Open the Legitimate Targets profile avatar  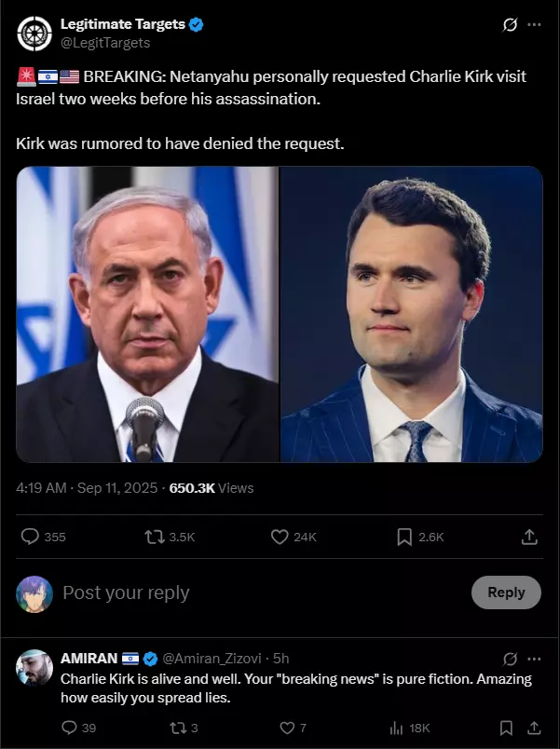pos(34,34)
